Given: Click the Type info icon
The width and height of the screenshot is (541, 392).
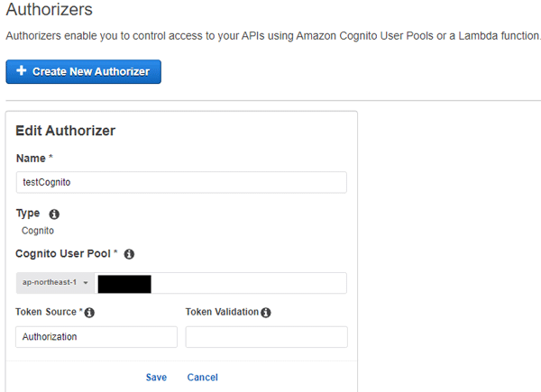Looking at the screenshot, I should click(x=54, y=214).
